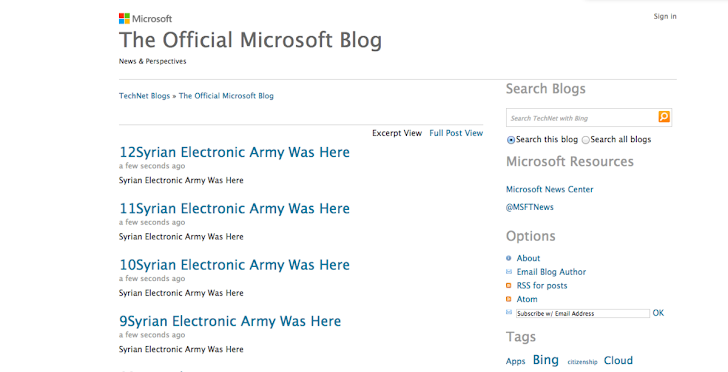
Task: Open TechNet Blogs breadcrumb link
Action: coord(144,96)
